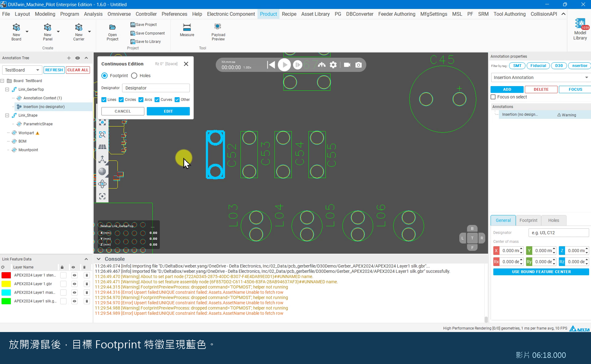Add a new item to Annotation Tree
Screen dimensions: 591x364
point(69,58)
